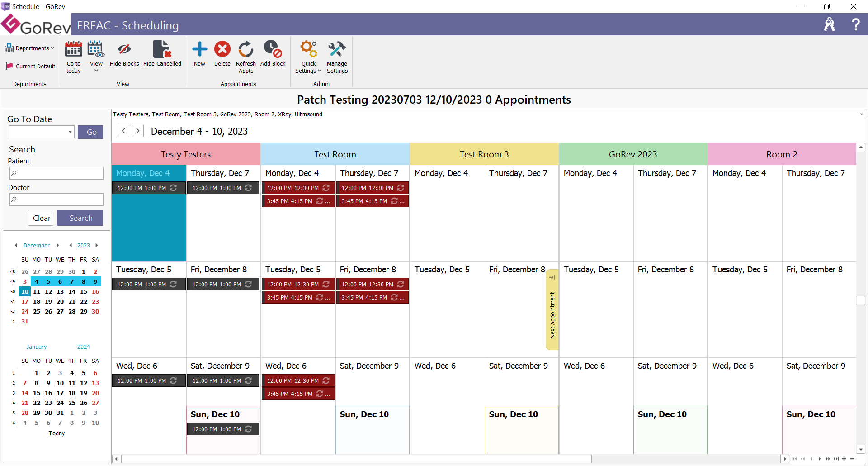Click the plus zoom navigator icon
This screenshot has width=868, height=466.
click(x=844, y=459)
